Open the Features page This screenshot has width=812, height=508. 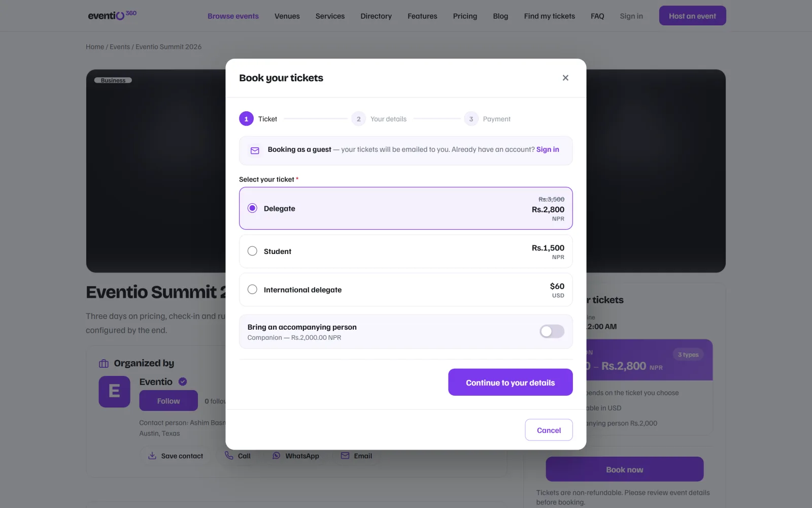click(x=422, y=16)
